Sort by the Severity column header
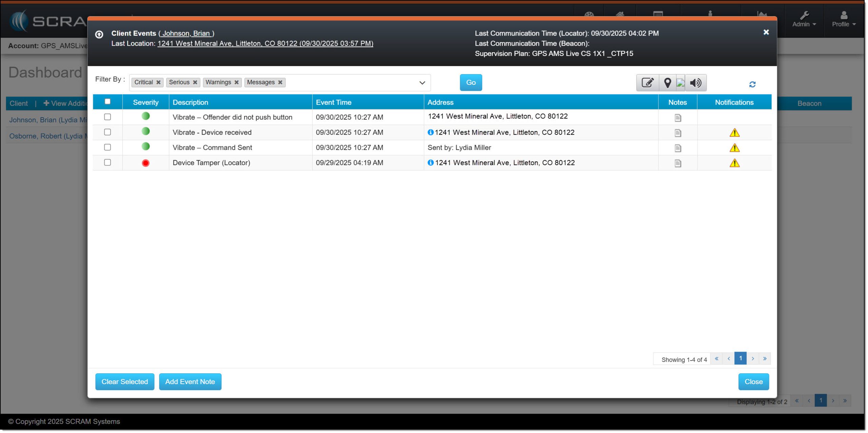Screen dimensions: 868x433 (x=145, y=102)
